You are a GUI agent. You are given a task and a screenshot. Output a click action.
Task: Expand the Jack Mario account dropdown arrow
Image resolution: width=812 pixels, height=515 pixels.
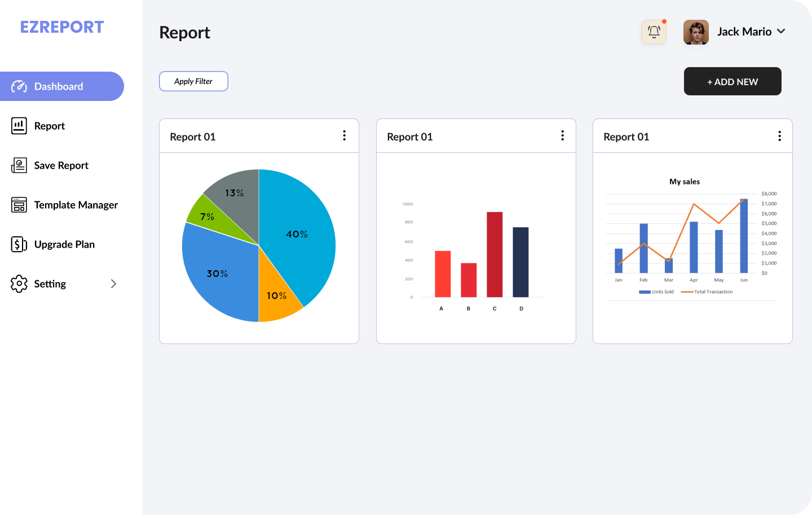point(781,32)
